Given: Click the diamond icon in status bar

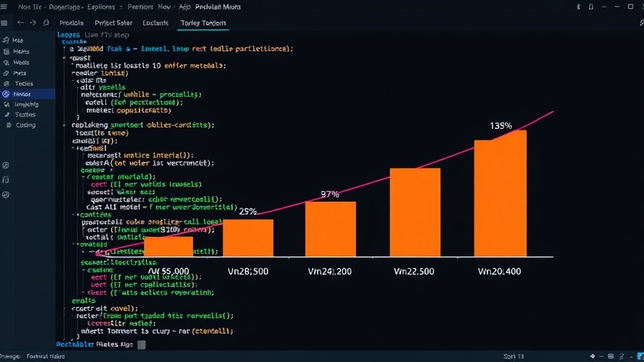Looking at the screenshot, I should pyautogui.click(x=592, y=356).
